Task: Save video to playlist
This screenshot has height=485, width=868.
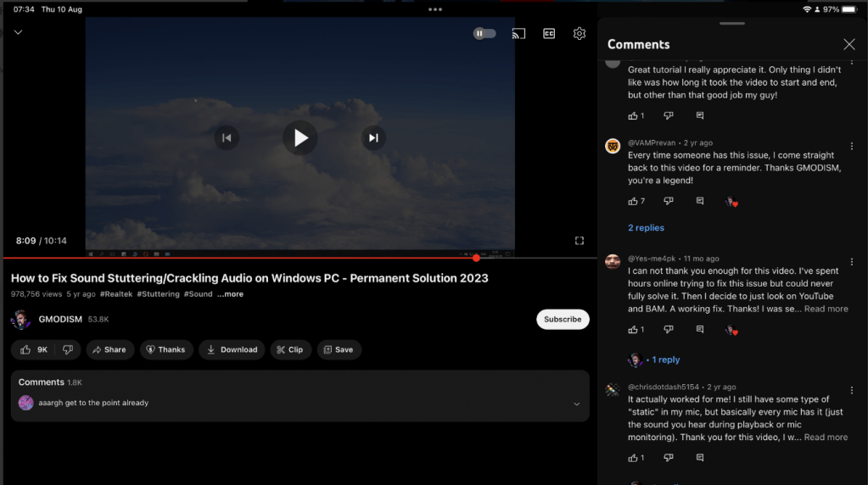Action: 339,349
